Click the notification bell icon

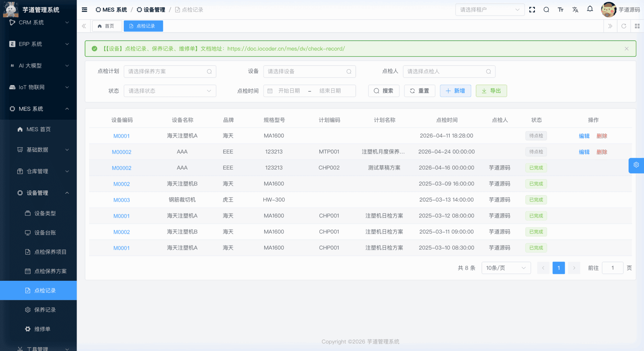(590, 9)
